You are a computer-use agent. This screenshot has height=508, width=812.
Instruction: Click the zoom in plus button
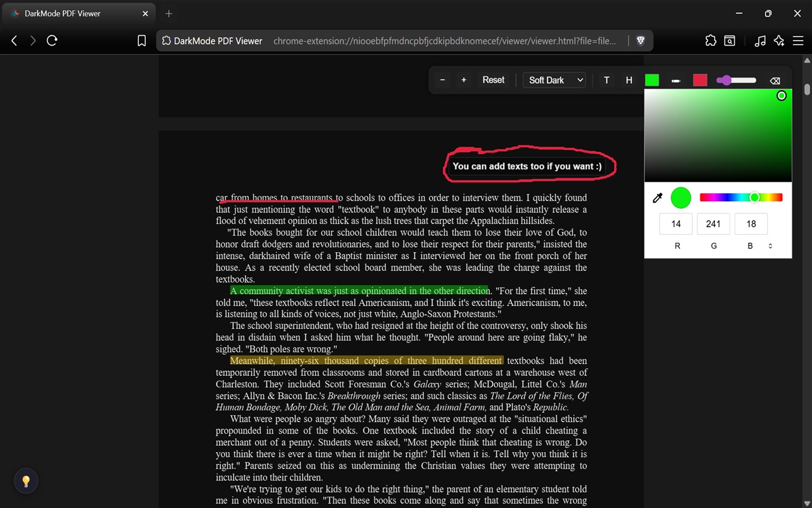pyautogui.click(x=464, y=80)
